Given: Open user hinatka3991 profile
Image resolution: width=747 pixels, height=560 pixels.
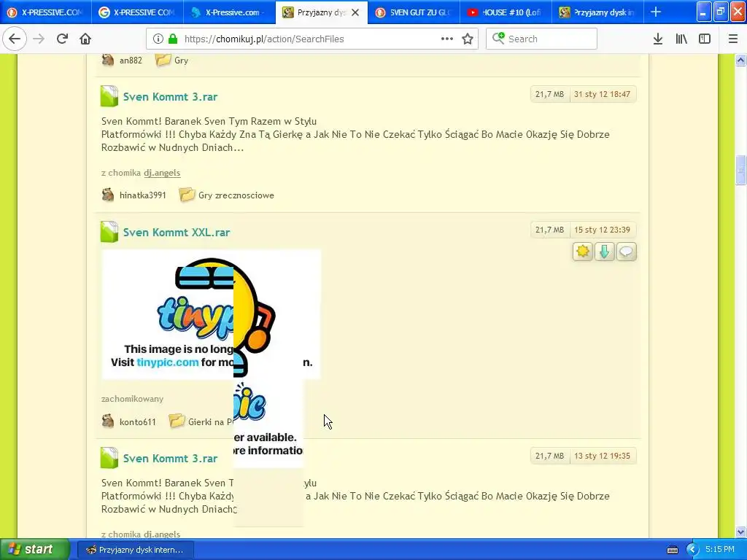Looking at the screenshot, I should (142, 195).
